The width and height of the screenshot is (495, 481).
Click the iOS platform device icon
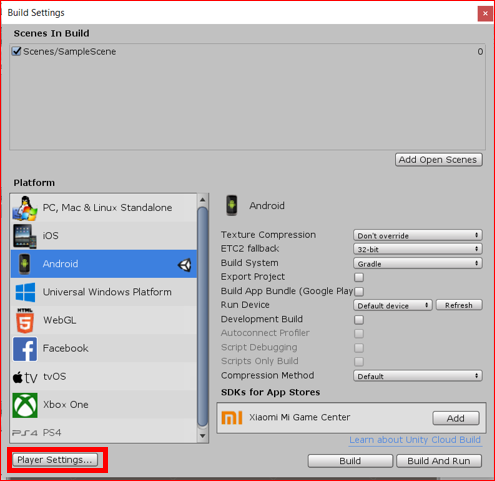pos(25,236)
